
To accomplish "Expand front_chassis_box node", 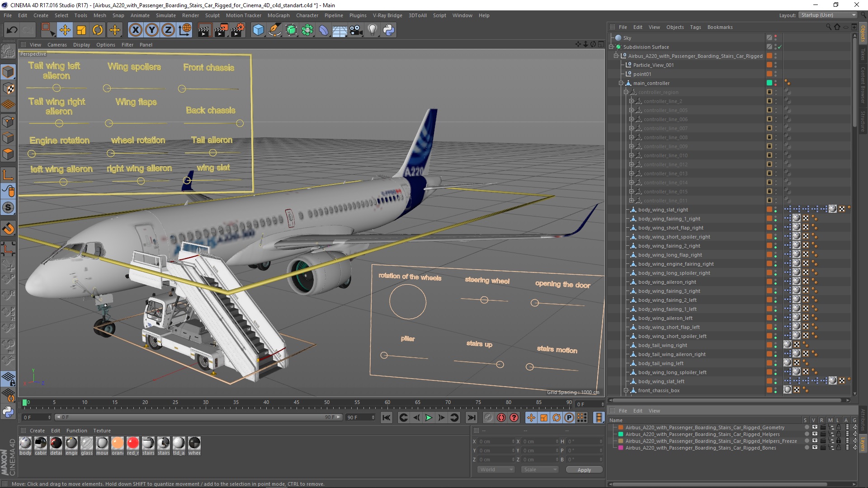I will [x=626, y=390].
